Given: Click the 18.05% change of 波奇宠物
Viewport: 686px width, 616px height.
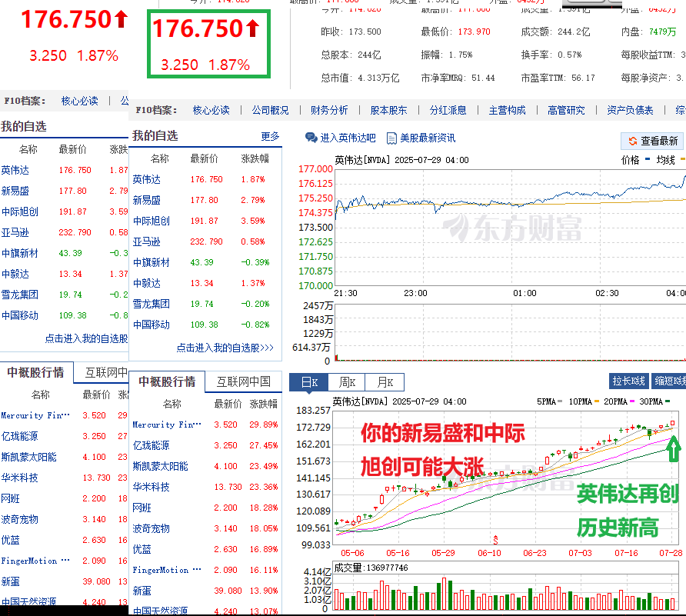Looking at the screenshot, I should point(263,528).
